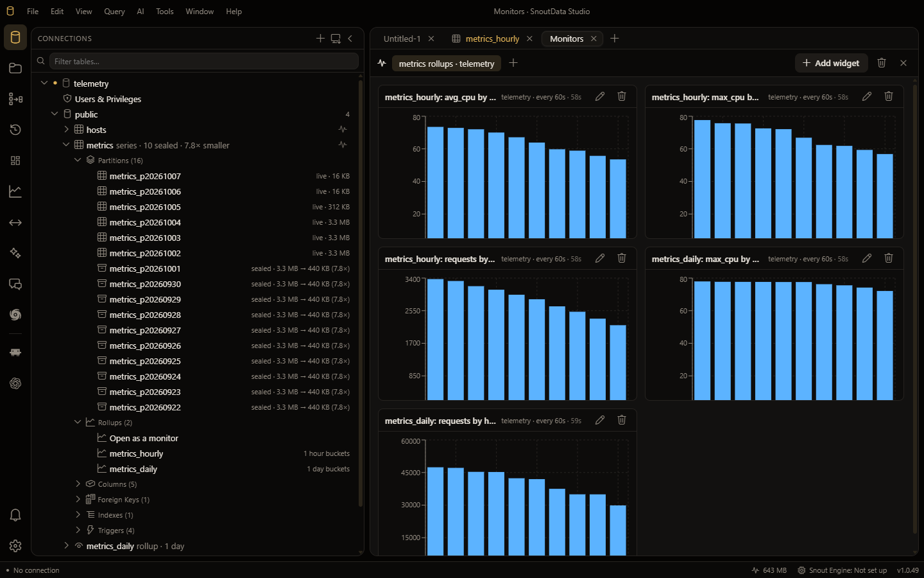Delete the metrics_daily max_cpu widget
Image resolution: width=924 pixels, height=578 pixels.
click(x=889, y=258)
